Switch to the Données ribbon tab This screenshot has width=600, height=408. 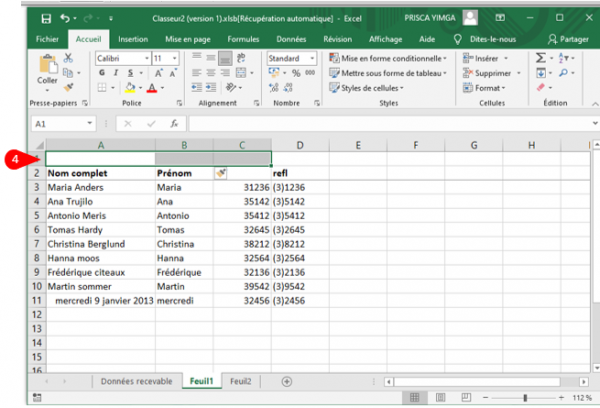coord(291,39)
